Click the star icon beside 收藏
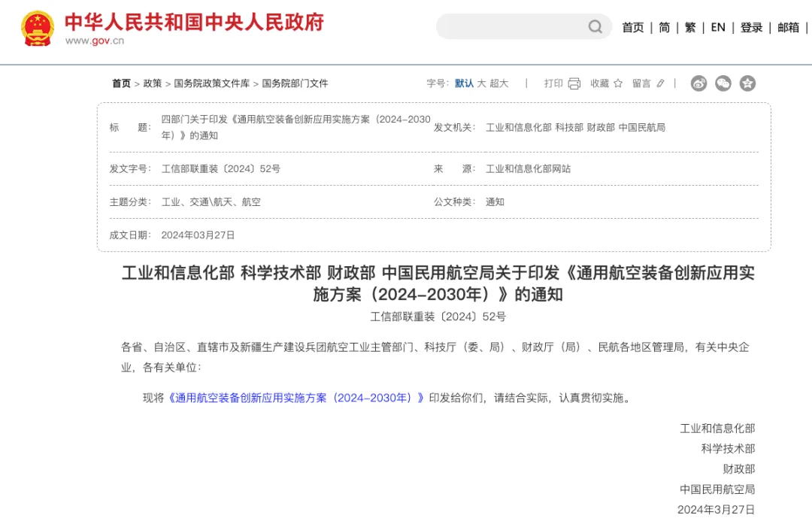Image resolution: width=812 pixels, height=527 pixels. pos(618,83)
